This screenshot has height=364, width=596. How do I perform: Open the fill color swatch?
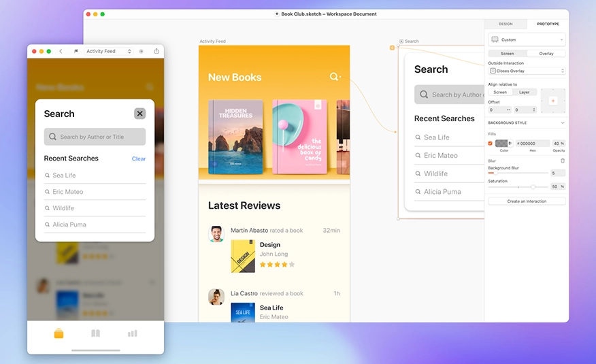pos(501,144)
